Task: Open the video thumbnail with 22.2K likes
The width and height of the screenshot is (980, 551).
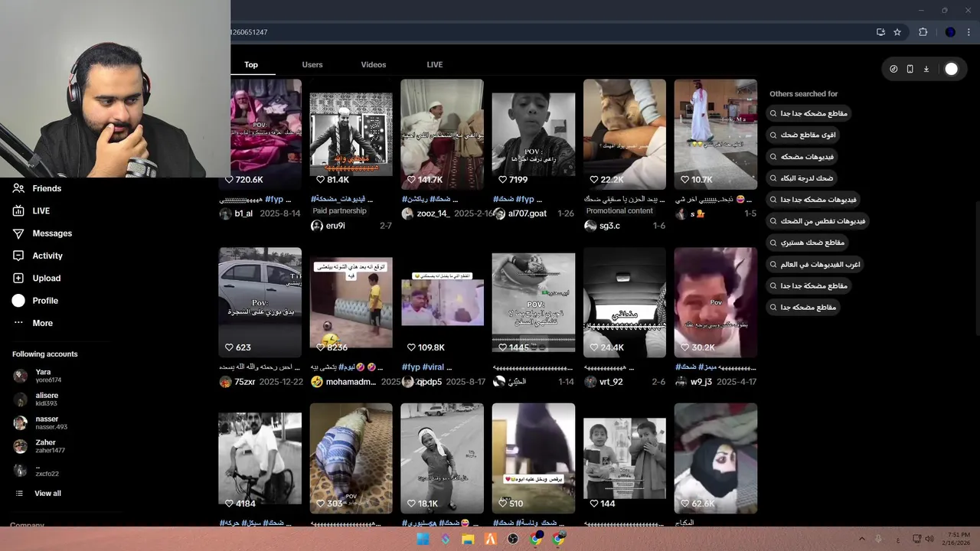Action: [x=625, y=135]
